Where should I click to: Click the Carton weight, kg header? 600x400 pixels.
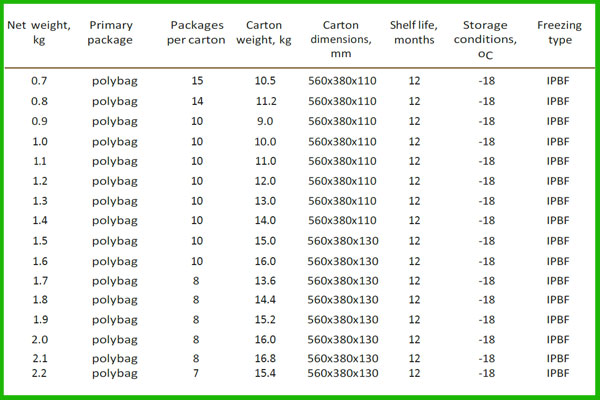pos(264,32)
